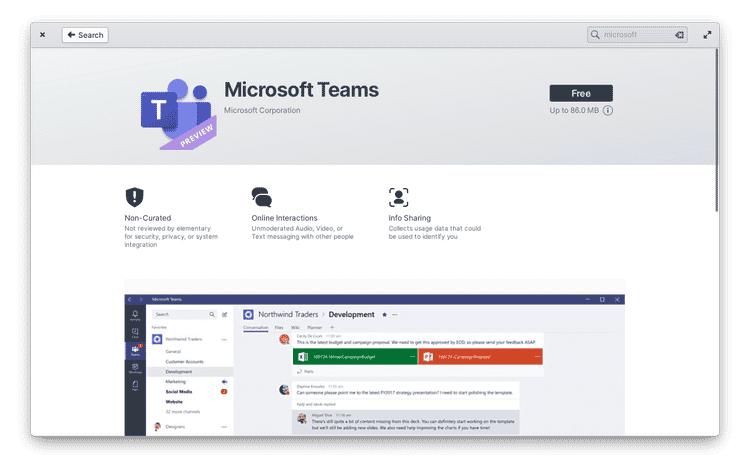Select the Files tab in the screenshot
Viewport: 750px width, 475px height.
[279, 328]
